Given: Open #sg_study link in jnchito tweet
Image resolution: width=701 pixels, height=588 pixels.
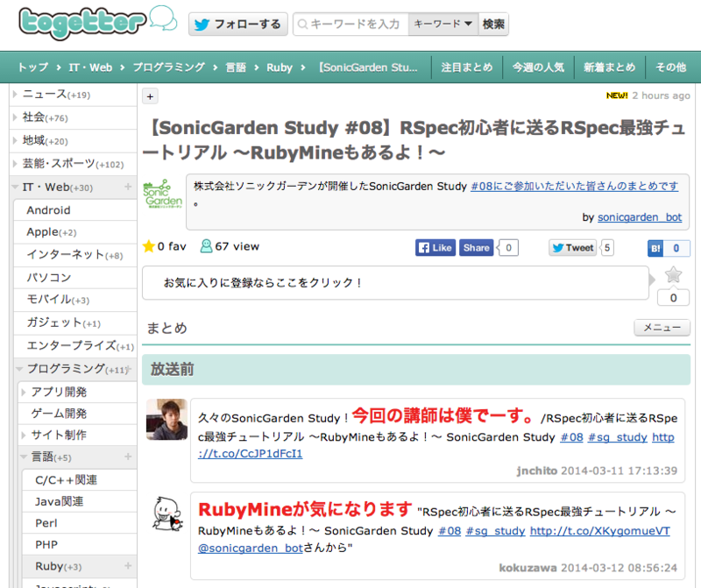Looking at the screenshot, I should click(x=618, y=437).
